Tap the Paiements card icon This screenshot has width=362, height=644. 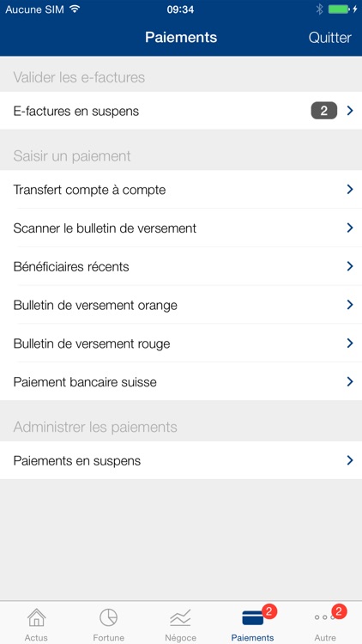[252, 618]
